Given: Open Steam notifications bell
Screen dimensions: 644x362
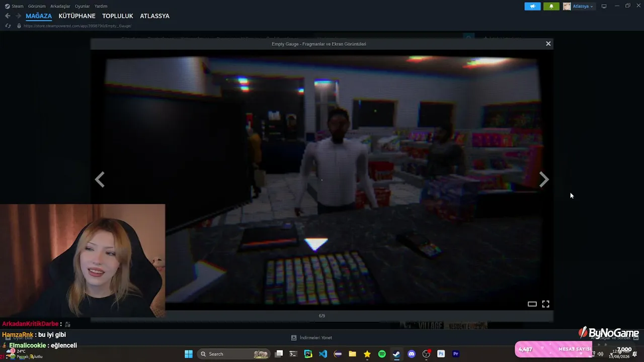Looking at the screenshot, I should [x=551, y=7].
